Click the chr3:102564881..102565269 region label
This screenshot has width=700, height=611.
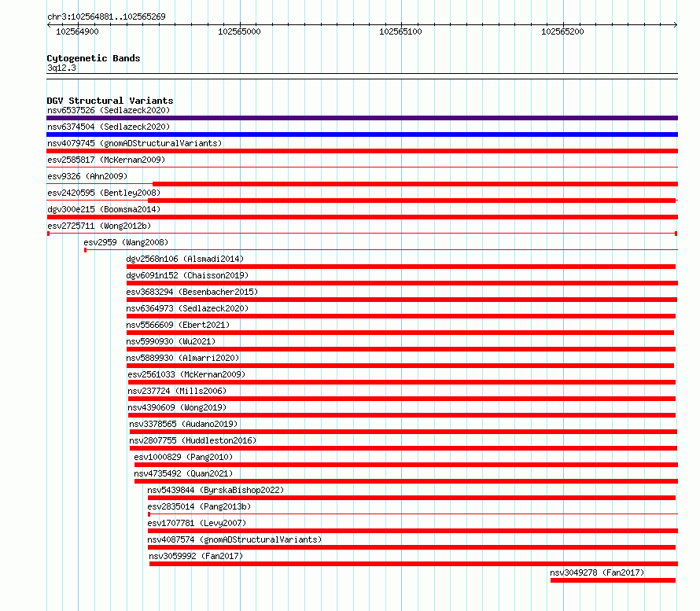106,17
